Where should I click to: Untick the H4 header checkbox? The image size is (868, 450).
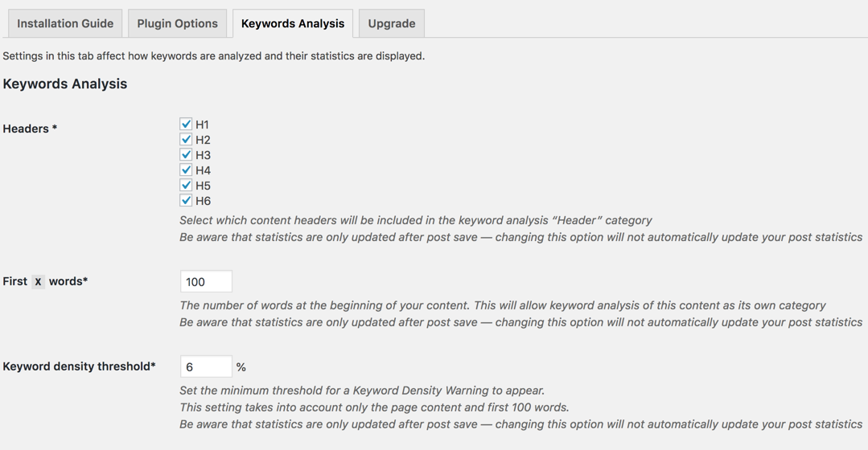[x=186, y=170]
